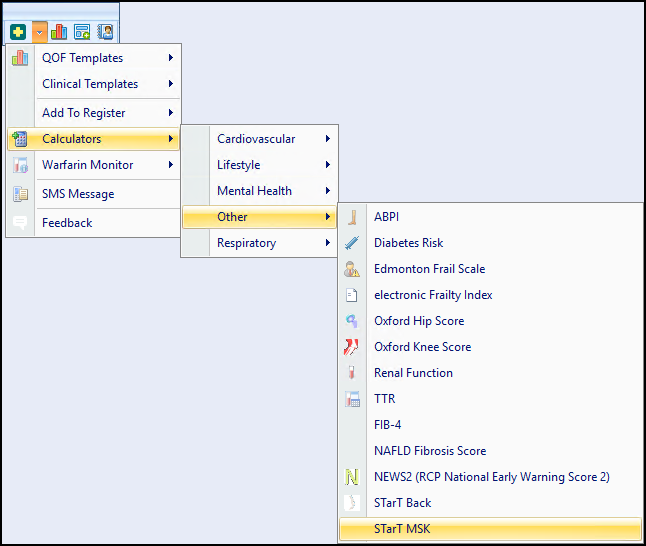Open the Diabetes Risk calculator

point(408,243)
